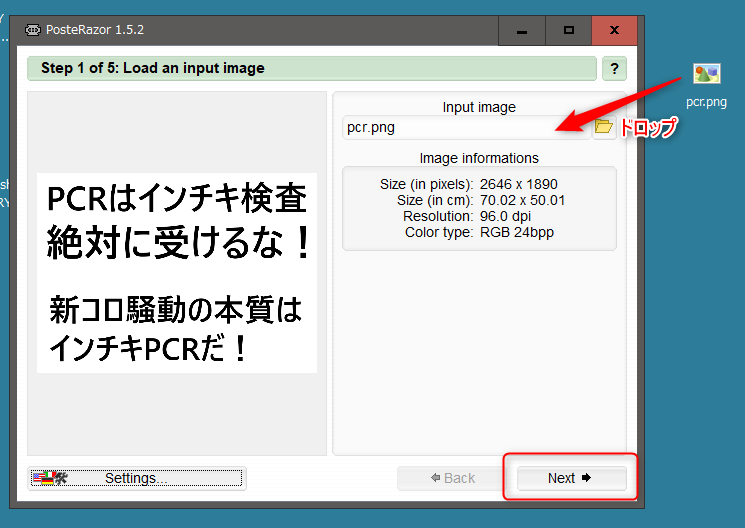Close the PosteRazor window

tap(613, 30)
